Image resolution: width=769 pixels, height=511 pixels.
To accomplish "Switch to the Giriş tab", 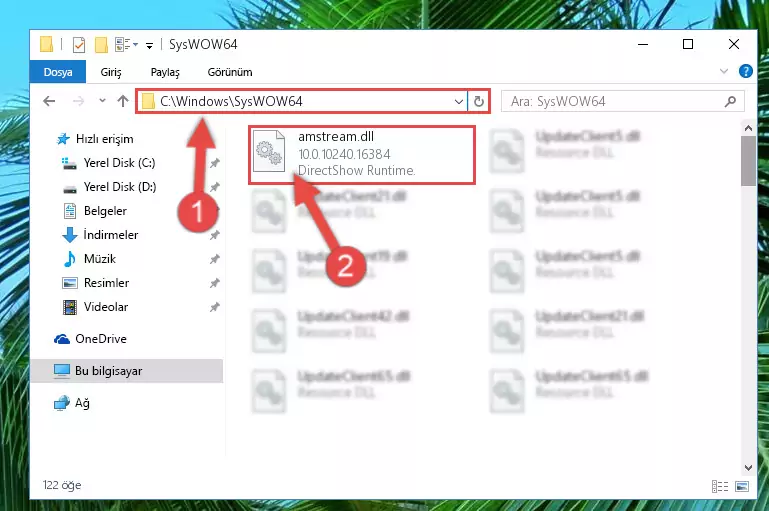I will tap(111, 72).
